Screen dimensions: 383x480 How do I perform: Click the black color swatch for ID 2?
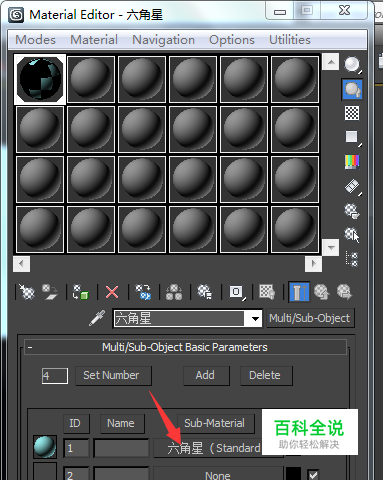coord(293,474)
